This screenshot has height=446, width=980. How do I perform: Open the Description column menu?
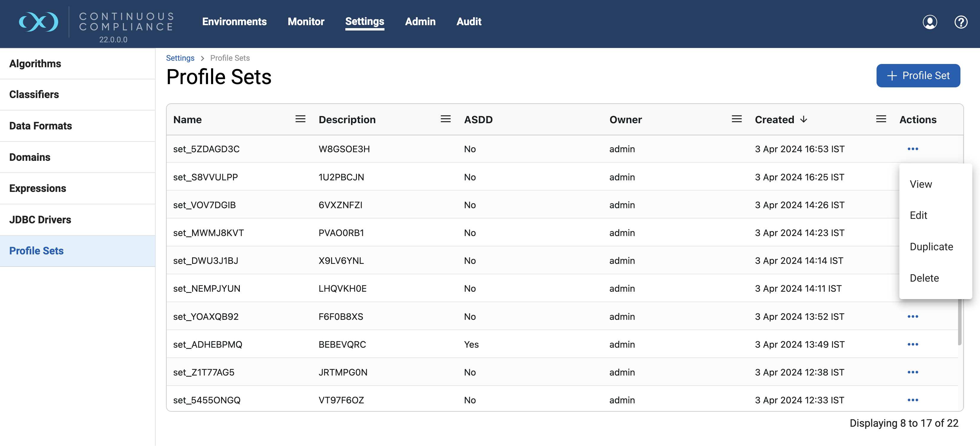click(x=446, y=119)
